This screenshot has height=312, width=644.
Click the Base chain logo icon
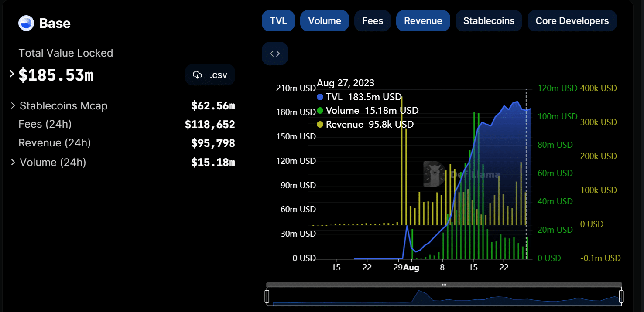[x=26, y=23]
